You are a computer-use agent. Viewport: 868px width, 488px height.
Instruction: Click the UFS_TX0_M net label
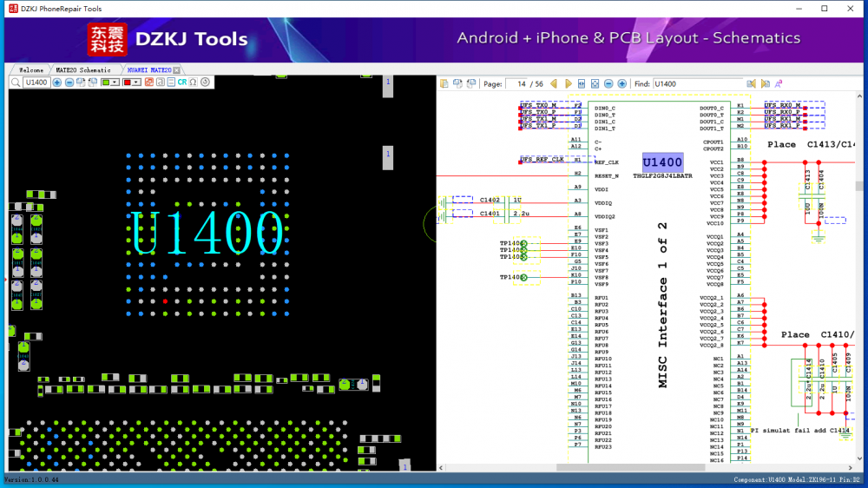(x=538, y=105)
